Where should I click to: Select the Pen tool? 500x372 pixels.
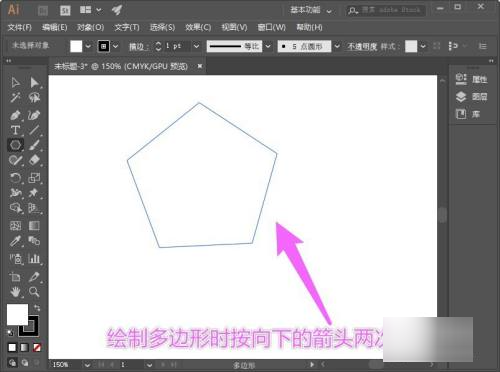pos(15,115)
